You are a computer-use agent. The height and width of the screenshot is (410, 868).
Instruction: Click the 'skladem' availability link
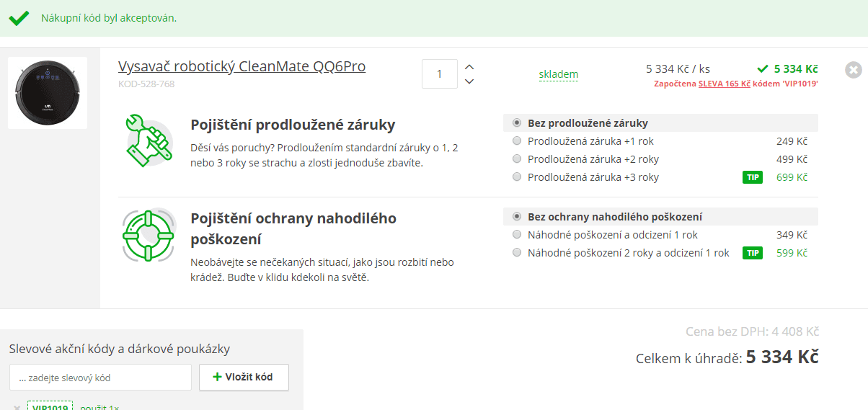[x=559, y=74]
